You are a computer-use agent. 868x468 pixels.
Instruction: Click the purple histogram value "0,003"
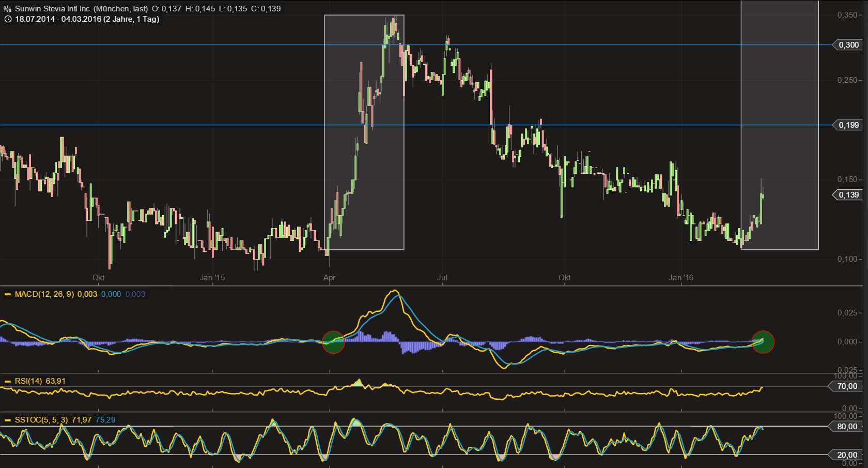tap(135, 294)
